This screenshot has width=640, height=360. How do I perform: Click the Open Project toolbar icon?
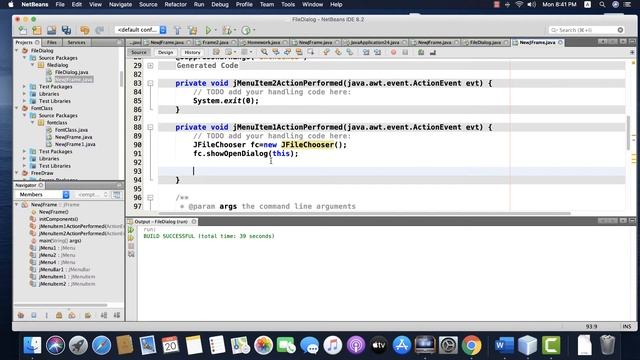point(51,30)
